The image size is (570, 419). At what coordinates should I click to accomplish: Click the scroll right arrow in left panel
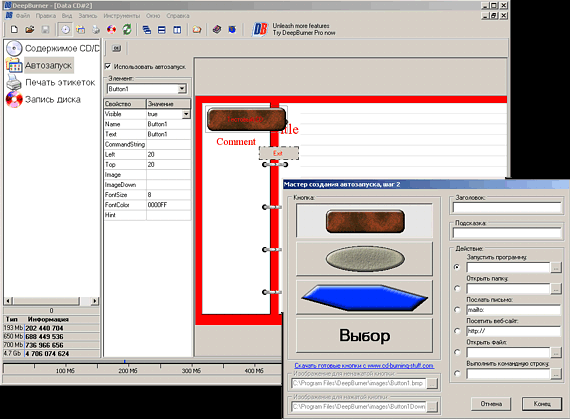pos(95,301)
